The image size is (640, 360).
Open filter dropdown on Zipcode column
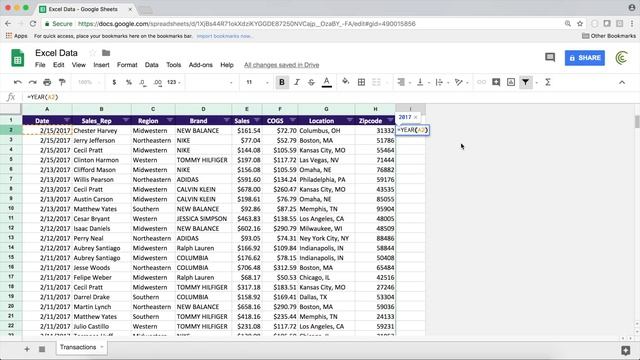coord(390,120)
